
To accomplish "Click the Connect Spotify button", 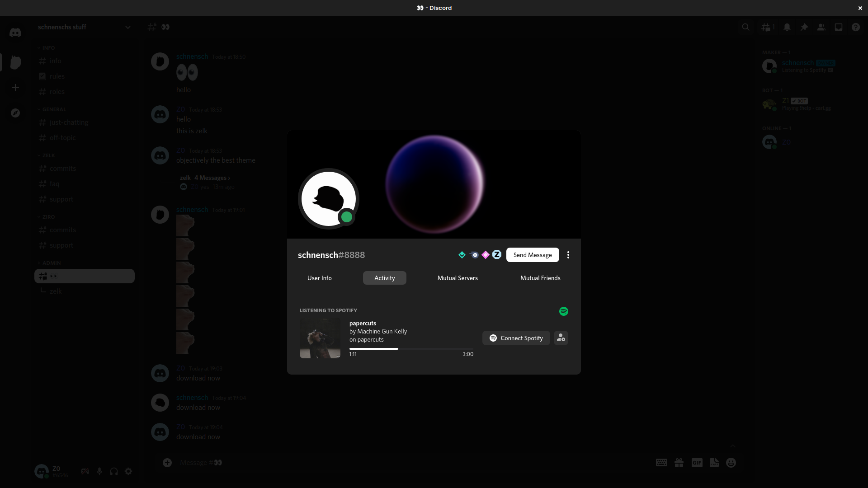I will pos(516,338).
